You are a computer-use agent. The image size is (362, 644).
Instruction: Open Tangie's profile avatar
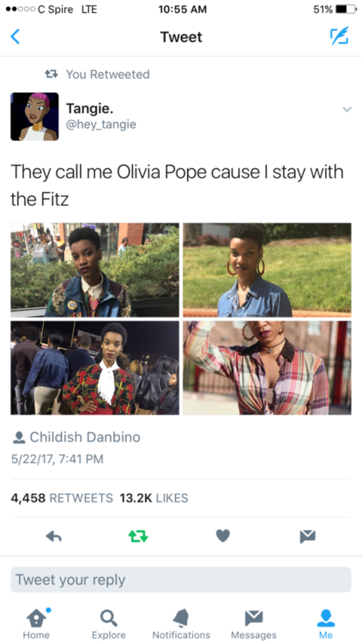click(x=34, y=117)
